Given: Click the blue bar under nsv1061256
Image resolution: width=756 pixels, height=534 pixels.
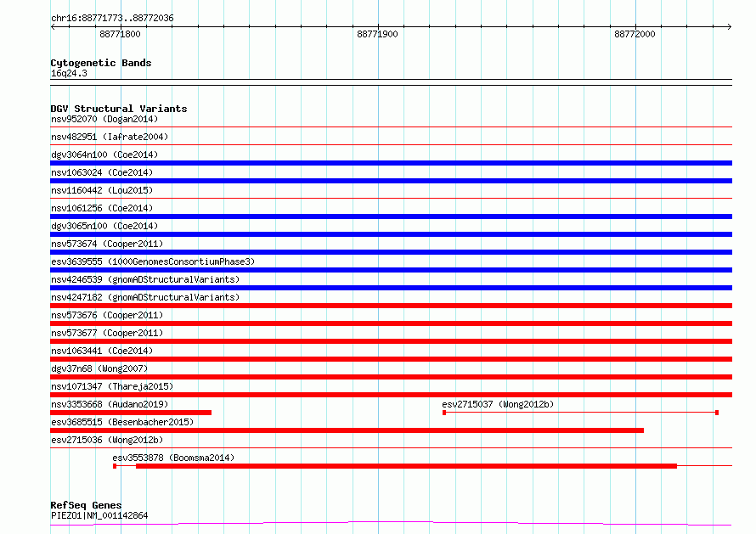Looking at the screenshot, I should coord(391,216).
